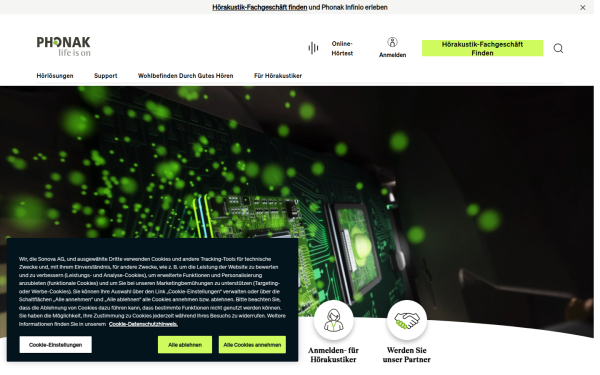Click Anmelden- für Hörakustiker text

(333, 355)
